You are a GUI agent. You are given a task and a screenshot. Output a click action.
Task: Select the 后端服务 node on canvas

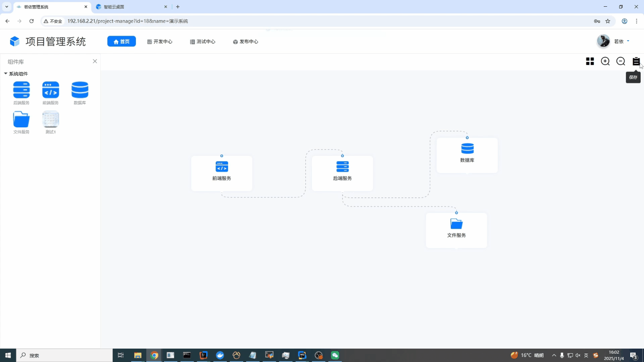click(x=342, y=173)
